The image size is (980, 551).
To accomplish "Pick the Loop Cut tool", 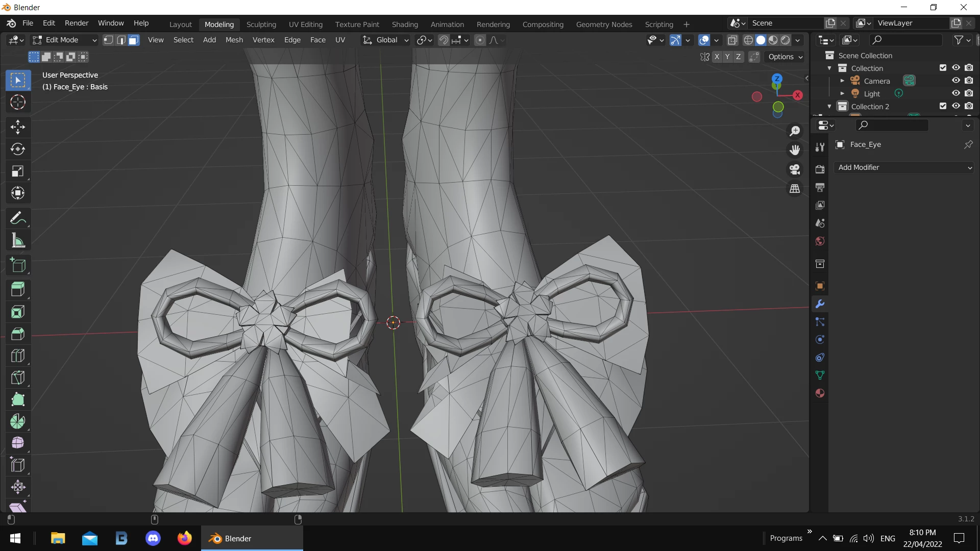I will [18, 356].
